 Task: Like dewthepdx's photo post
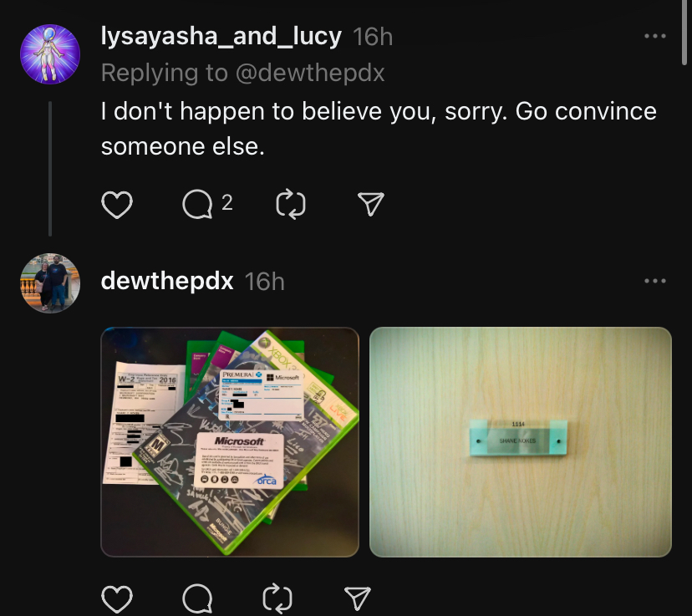[x=117, y=599]
